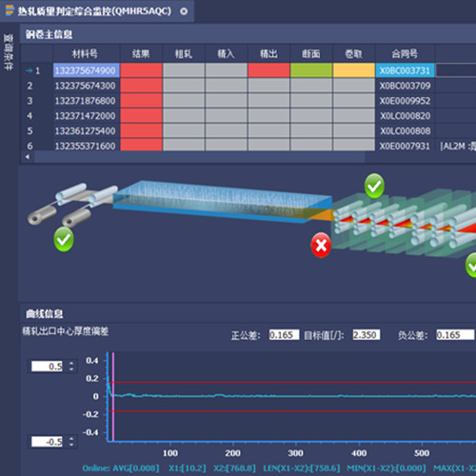Click the coiler rolls graphic at the left
Viewport: 476px width, 476px height.
[x=71, y=204]
